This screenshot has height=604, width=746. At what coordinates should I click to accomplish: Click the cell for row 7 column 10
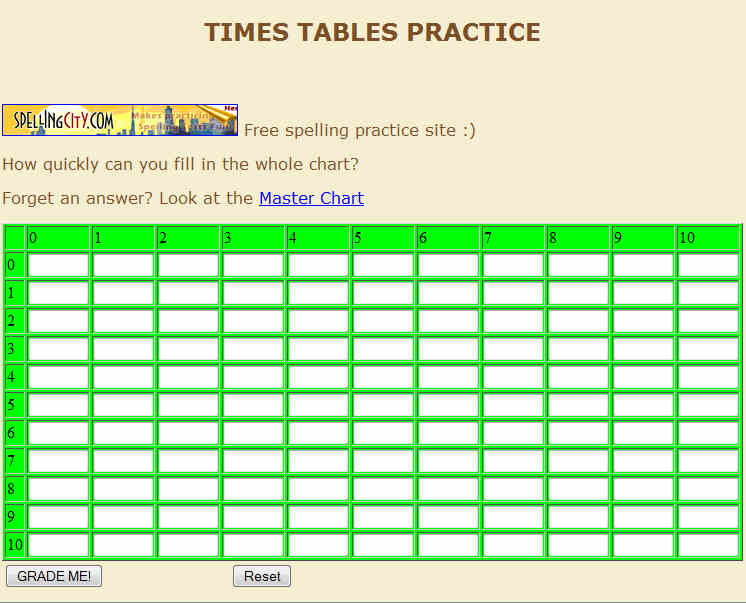pos(708,461)
